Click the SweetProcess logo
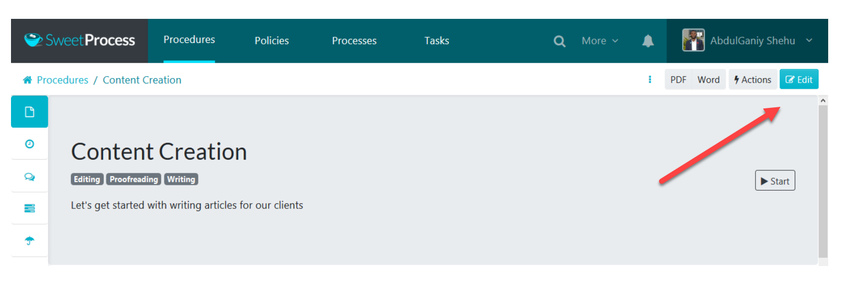This screenshot has height=287, width=868. tap(80, 40)
